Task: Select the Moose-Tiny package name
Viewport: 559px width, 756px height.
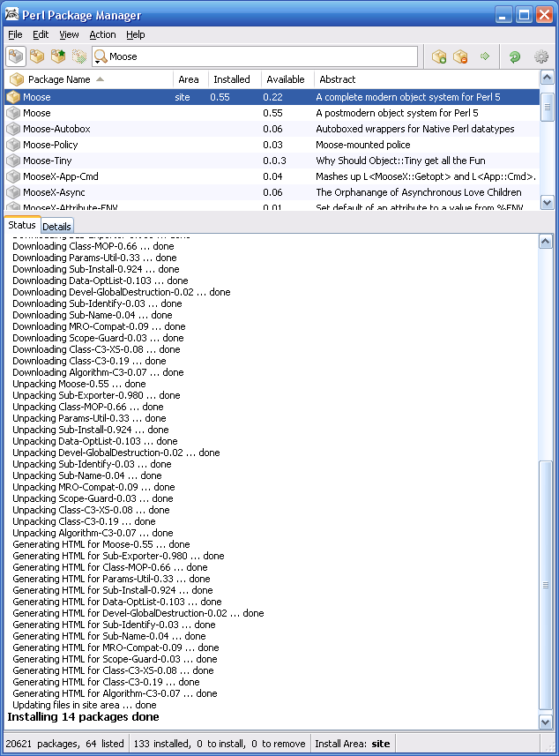Action: click(48, 161)
